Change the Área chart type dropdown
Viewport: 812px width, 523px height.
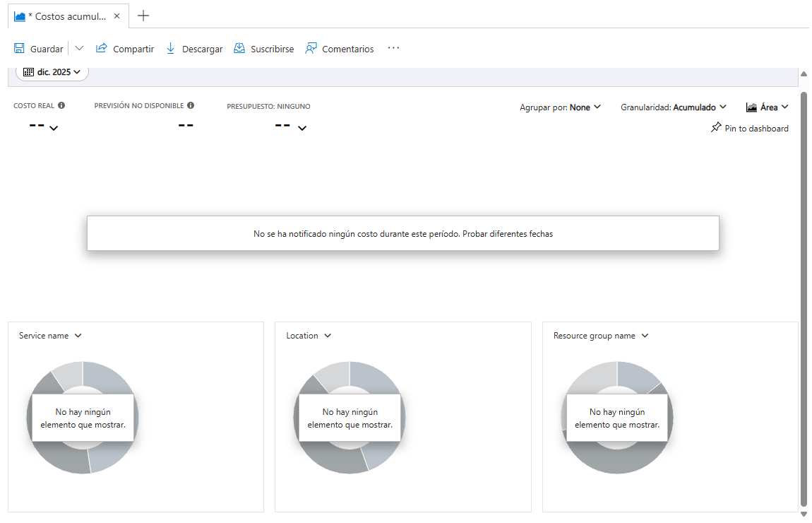tap(767, 107)
